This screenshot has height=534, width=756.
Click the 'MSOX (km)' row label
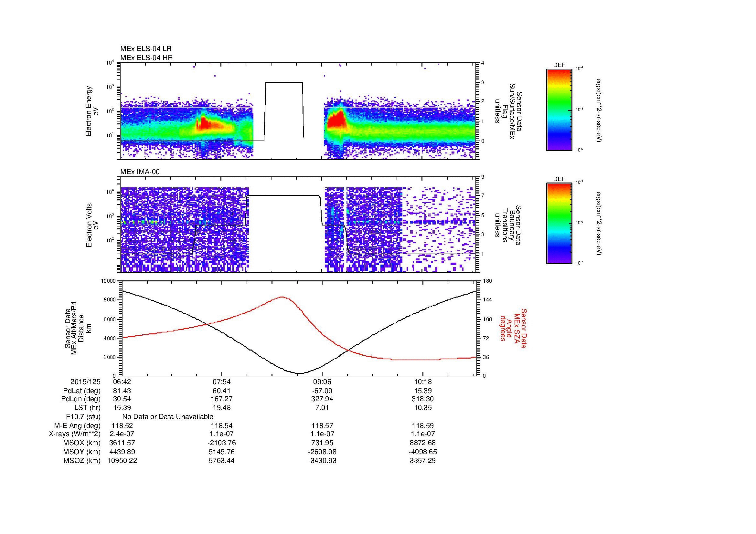click(x=82, y=443)
